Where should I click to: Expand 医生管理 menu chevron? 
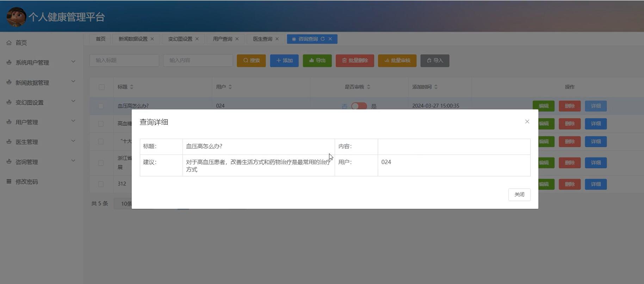tap(73, 141)
